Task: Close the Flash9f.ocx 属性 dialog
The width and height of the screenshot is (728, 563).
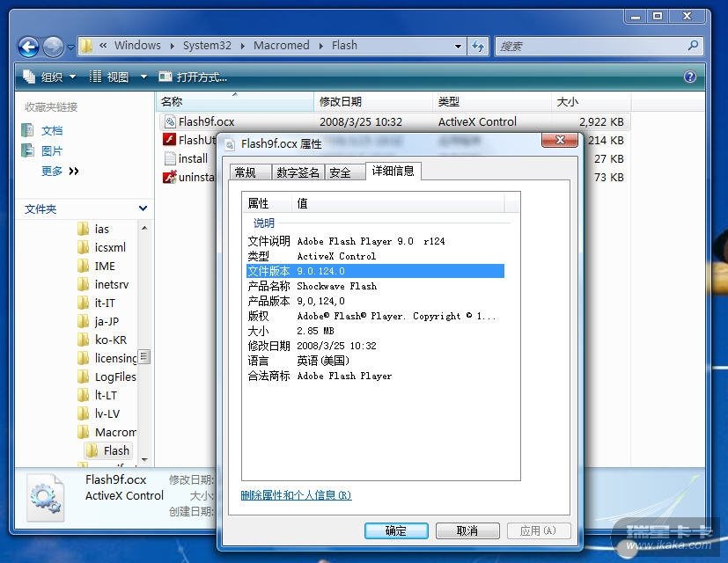Action: [x=560, y=140]
